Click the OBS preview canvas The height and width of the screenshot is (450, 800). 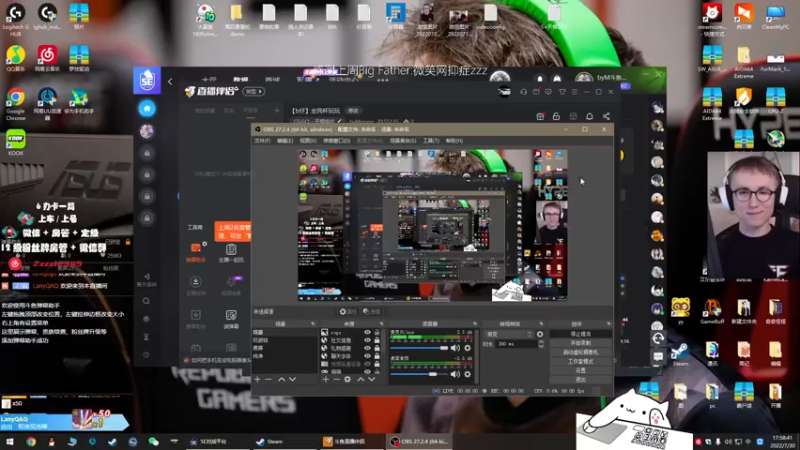click(x=433, y=224)
